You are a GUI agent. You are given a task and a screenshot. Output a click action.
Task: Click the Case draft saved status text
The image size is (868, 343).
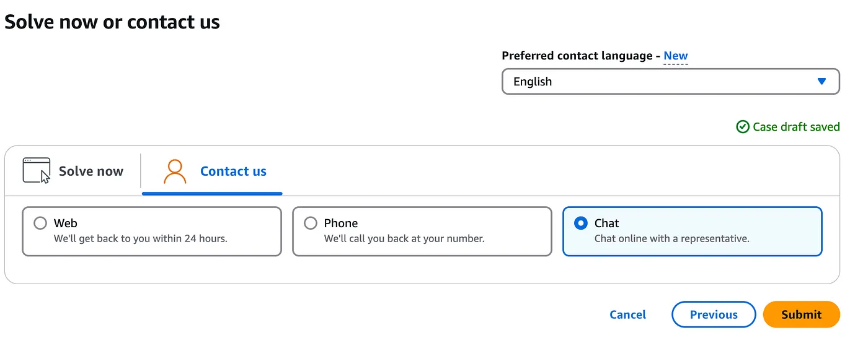[x=796, y=127]
